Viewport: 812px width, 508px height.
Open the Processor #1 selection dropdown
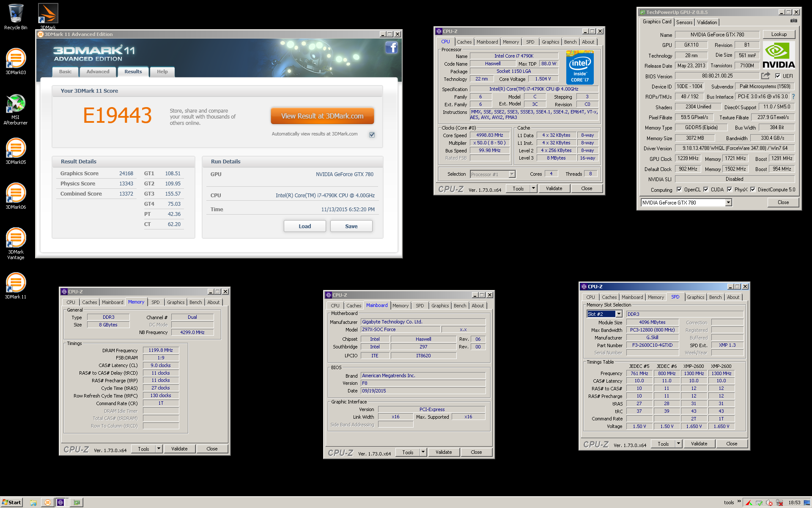pos(512,174)
